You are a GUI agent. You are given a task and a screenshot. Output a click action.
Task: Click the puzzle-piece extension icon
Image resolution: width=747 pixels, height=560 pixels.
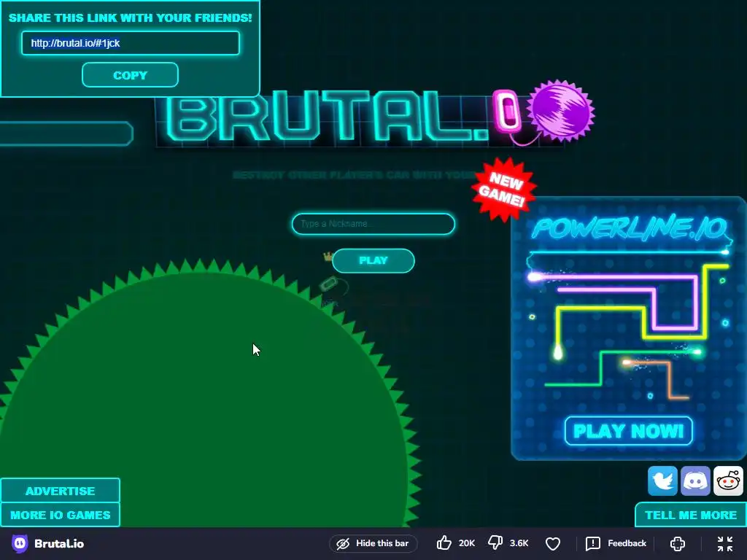click(x=678, y=543)
